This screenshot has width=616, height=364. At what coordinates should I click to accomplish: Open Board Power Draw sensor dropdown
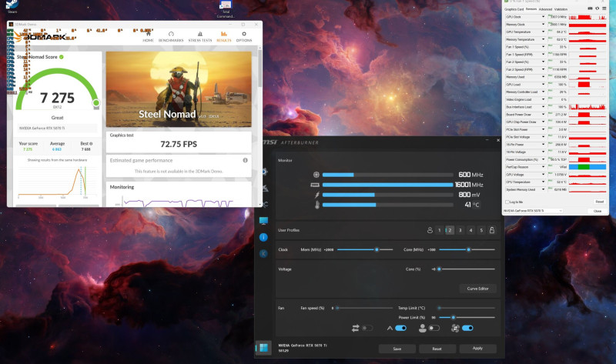tap(543, 114)
